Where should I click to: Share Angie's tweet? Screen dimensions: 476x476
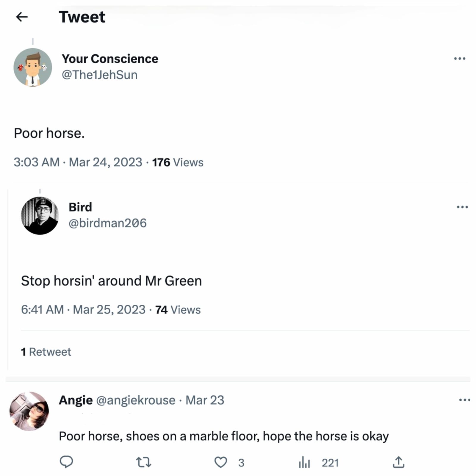[399, 462]
